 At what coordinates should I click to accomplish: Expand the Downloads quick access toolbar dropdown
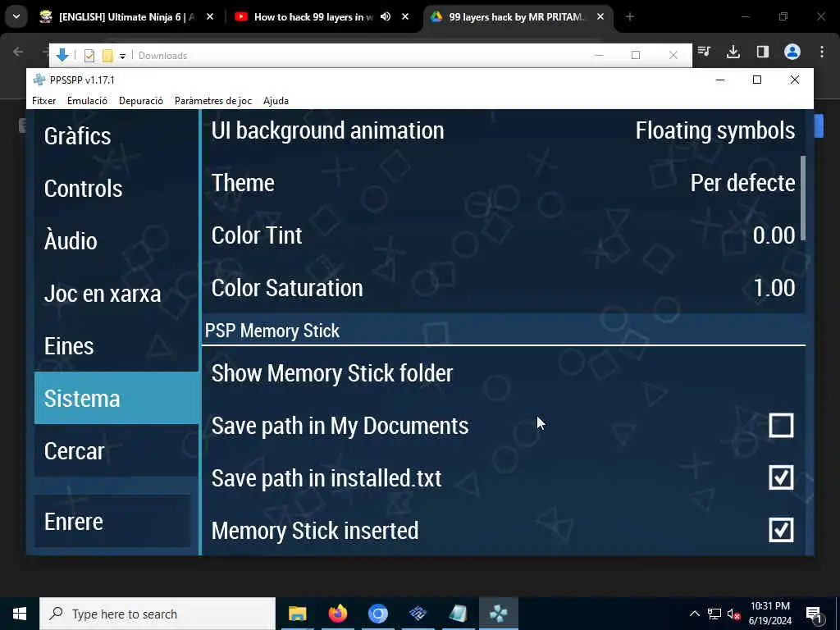122,56
